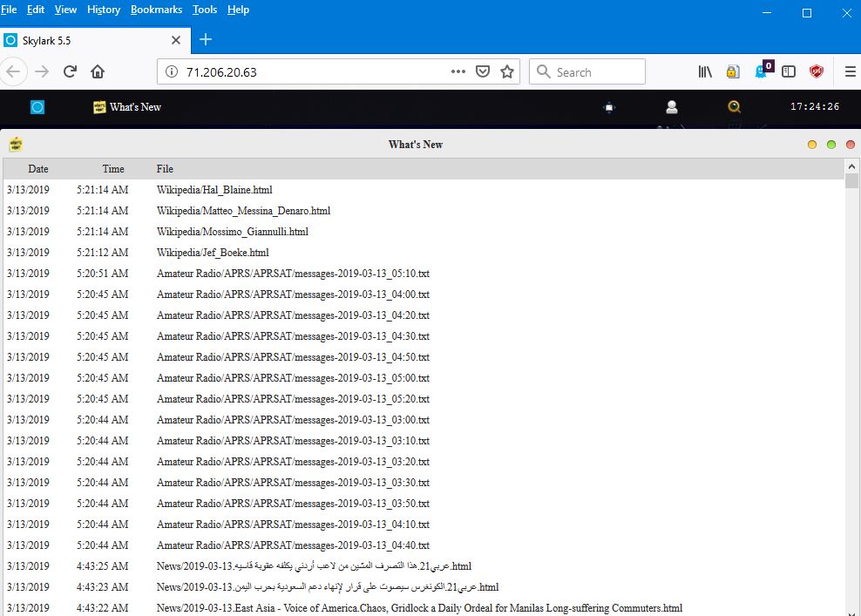Select APRSAT messages-2019-03-13_05:20.txt file
Screen dimensions: 861x616
(x=293, y=398)
